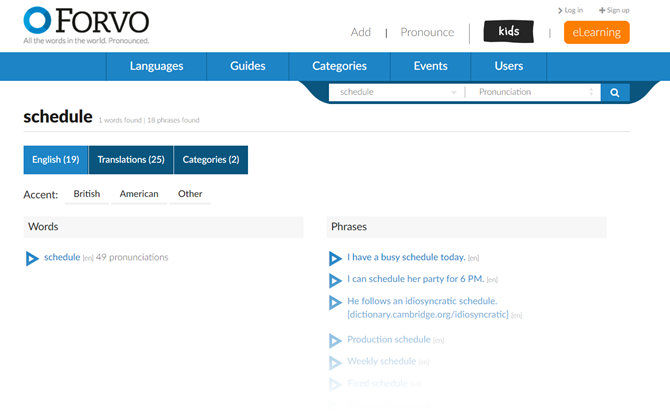Play 'Production schedule' phrase audio
The height and width of the screenshot is (417, 670).
tap(335, 341)
